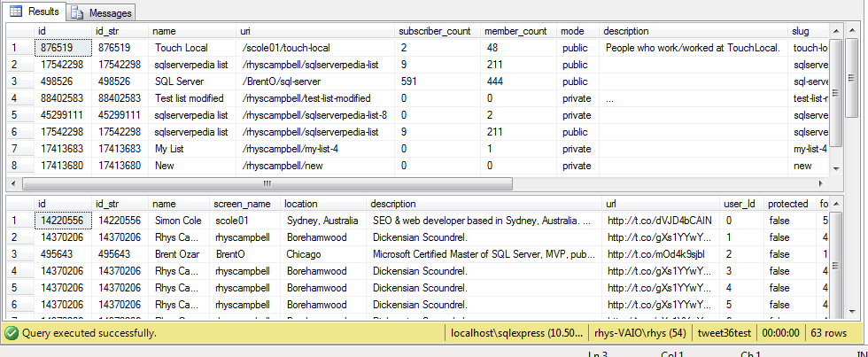This screenshot has width=868, height=357.
Task: Click the '/scole01/touch-local' uri cell
Action: [314, 48]
